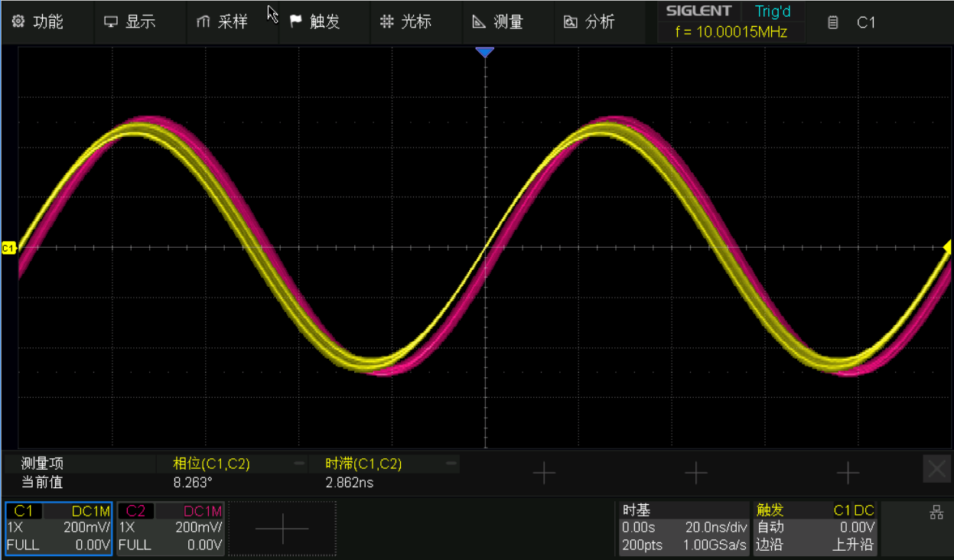Open the 分析 analysis menu
The image size is (954, 560).
click(x=589, y=22)
